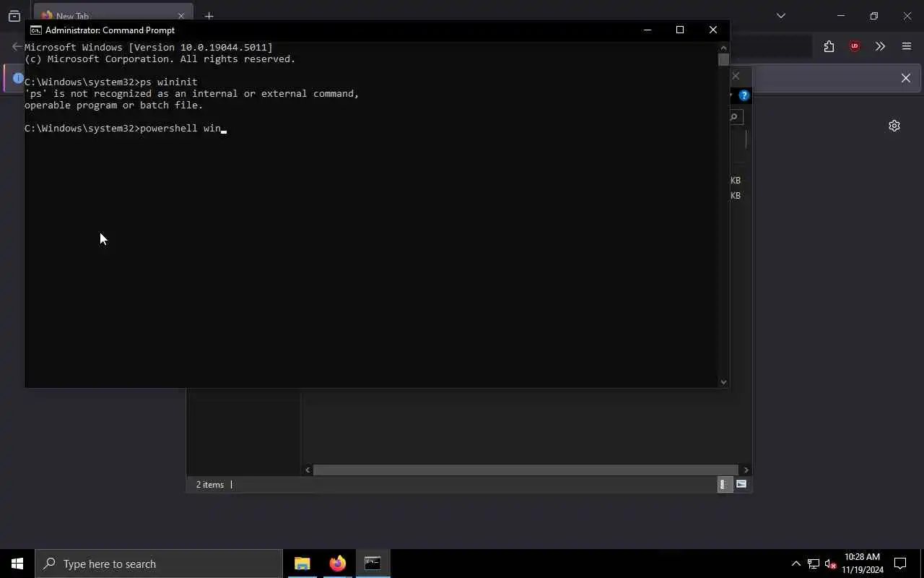Screen dimensions: 924x578
Task: Click File Explorer horizontal scrollbar left arrow
Action: click(x=308, y=470)
